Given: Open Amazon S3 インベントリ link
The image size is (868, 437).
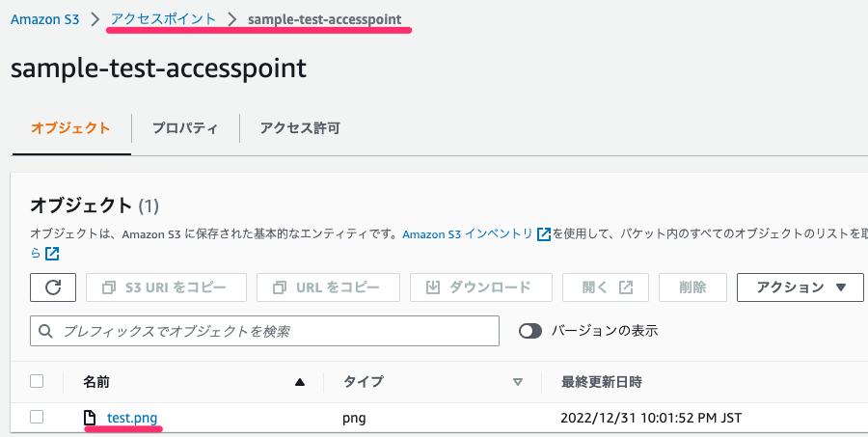Looking at the screenshot, I should click(x=467, y=234).
